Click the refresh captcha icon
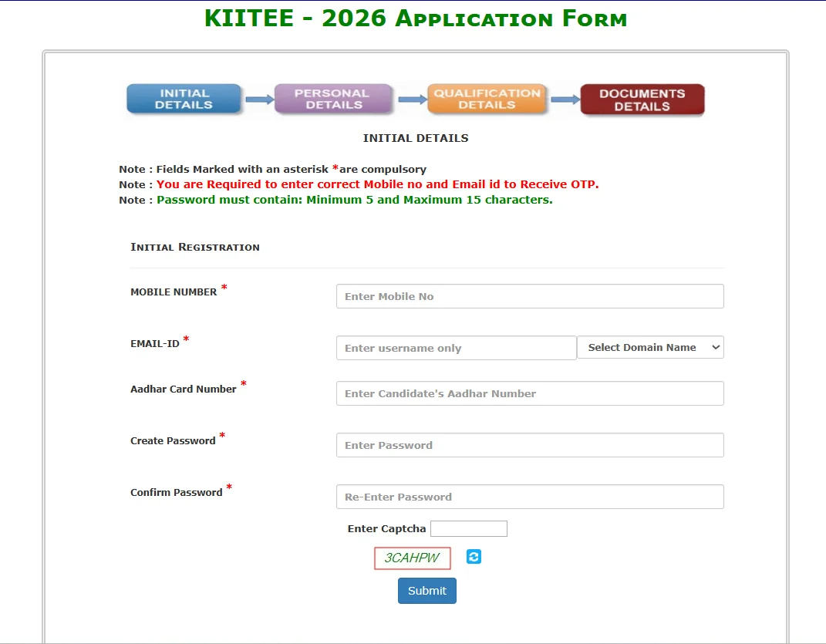 tap(474, 557)
